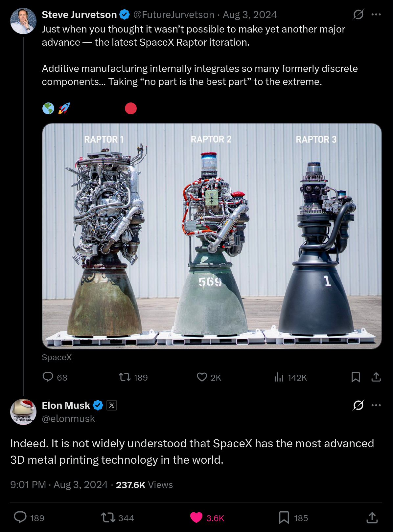Image resolution: width=393 pixels, height=532 pixels.
Task: Reply to Steve Jurvetson's post
Action: [x=48, y=377]
